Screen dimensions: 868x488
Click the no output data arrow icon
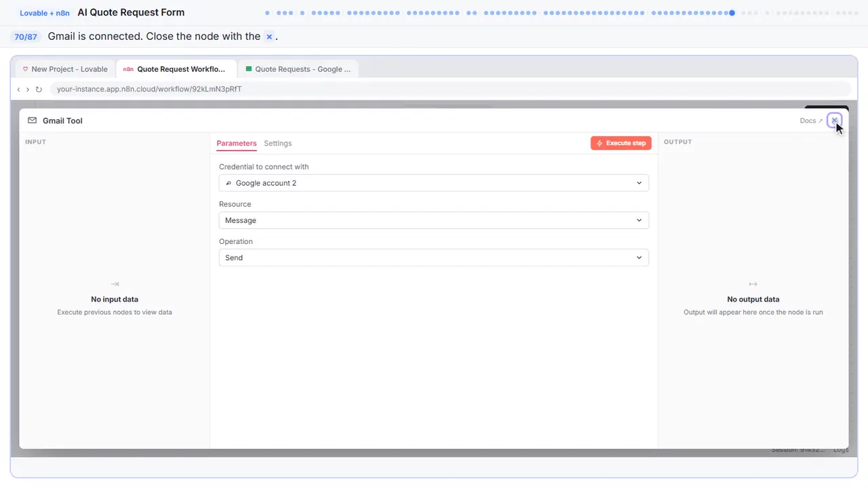click(x=753, y=284)
